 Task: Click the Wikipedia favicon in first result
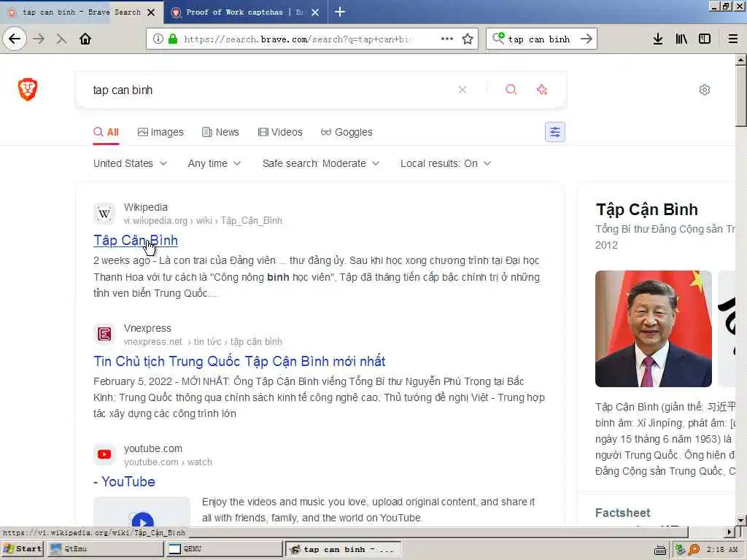[104, 214]
